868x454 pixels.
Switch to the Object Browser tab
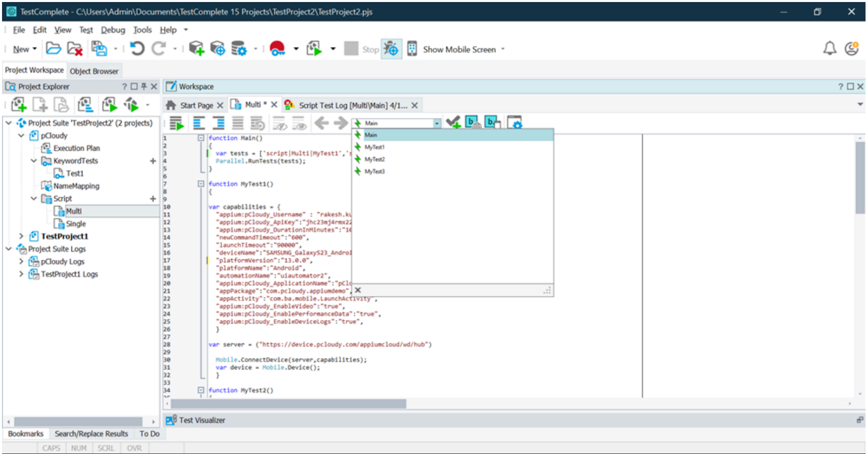tap(94, 71)
